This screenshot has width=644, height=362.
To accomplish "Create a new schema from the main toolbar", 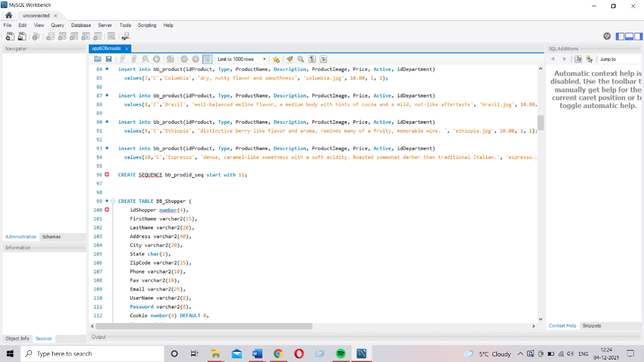I will (50, 36).
